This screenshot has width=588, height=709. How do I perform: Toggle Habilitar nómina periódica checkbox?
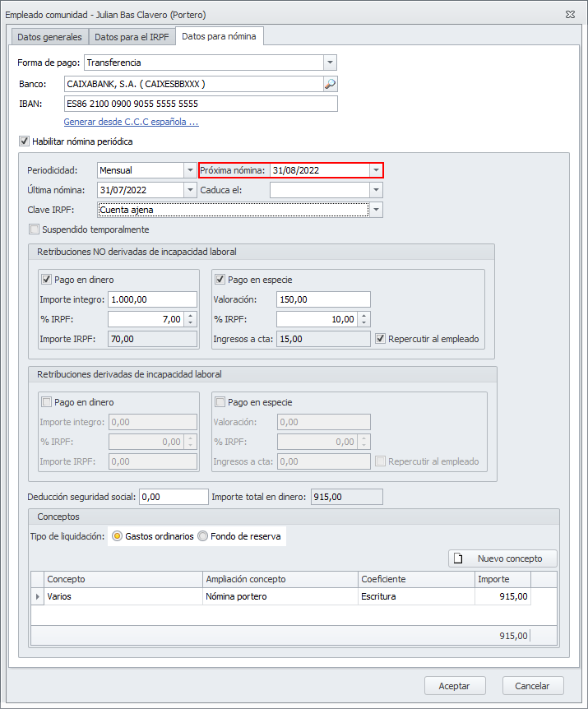coord(25,141)
